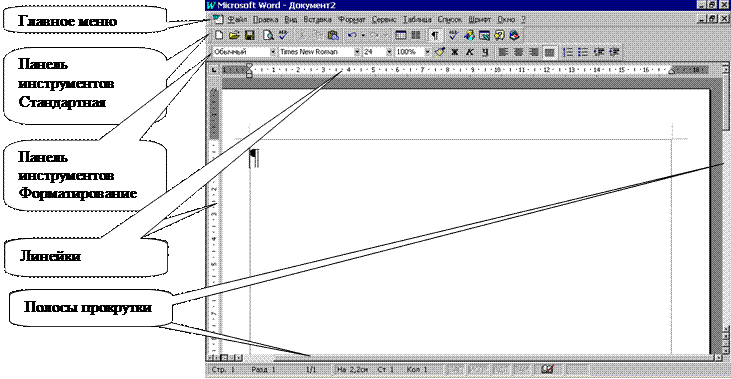This screenshot has height=379, width=731.
Task: Toggle justified alignment
Action: (550, 52)
